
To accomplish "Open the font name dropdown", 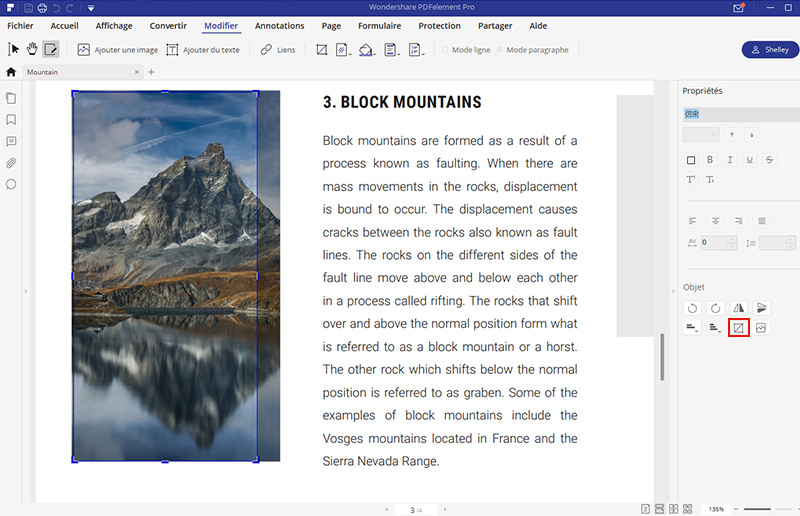I will tap(738, 114).
